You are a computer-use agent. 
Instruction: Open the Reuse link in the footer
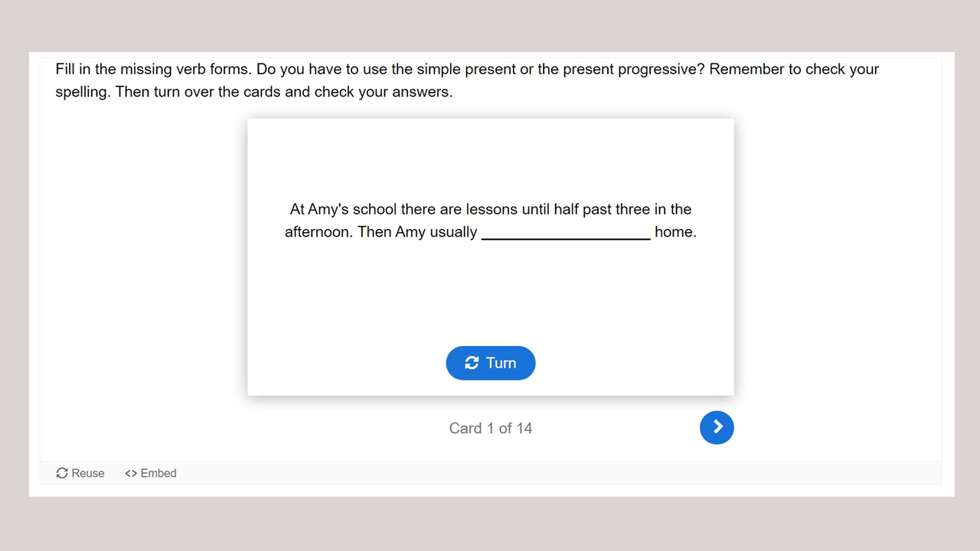point(80,473)
